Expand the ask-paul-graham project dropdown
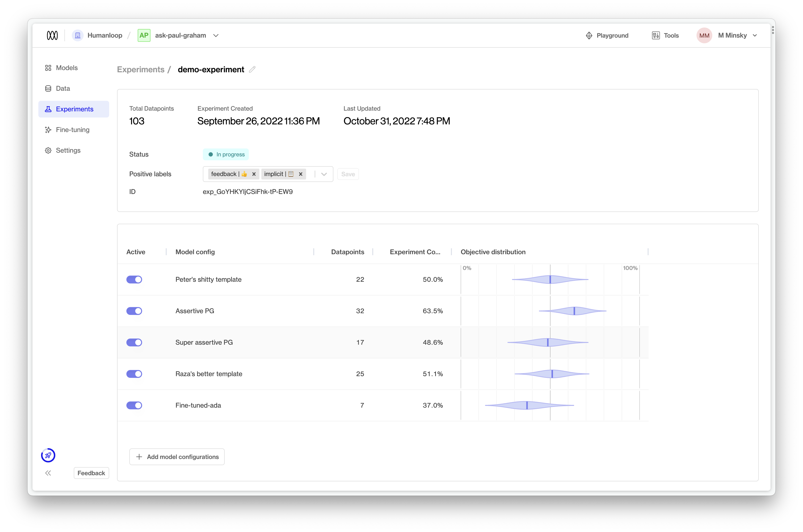The height and width of the screenshot is (532, 803). 216,35
